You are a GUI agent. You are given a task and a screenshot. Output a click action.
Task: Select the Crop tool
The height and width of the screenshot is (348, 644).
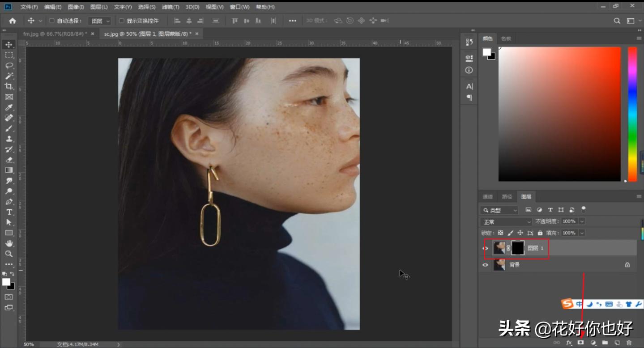point(9,86)
